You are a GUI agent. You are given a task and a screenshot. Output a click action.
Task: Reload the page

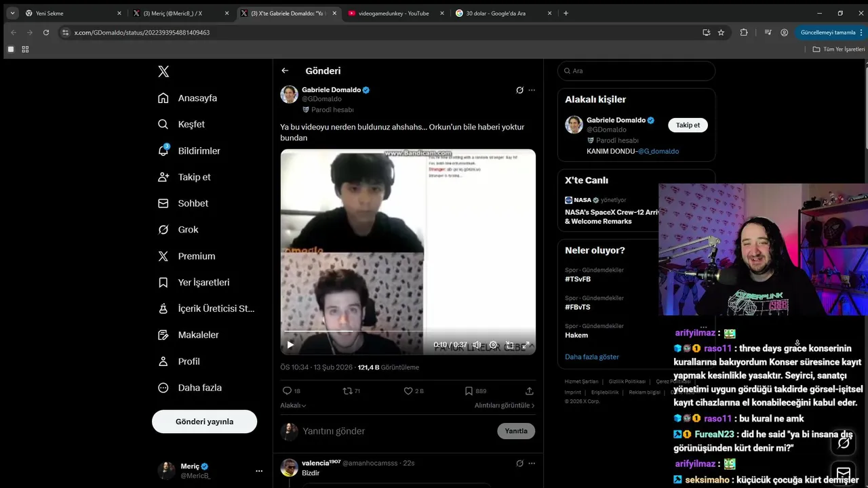[x=45, y=32]
